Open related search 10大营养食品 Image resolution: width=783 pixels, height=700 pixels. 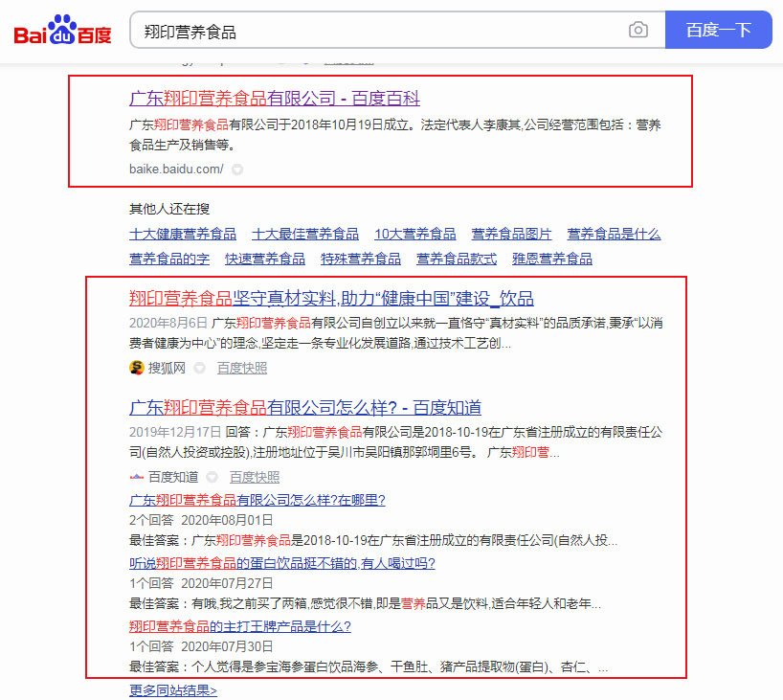coord(415,234)
